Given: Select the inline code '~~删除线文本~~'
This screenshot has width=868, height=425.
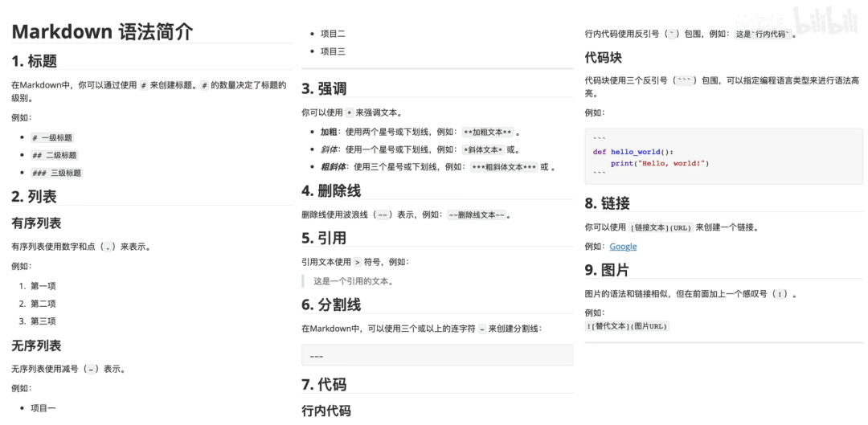Looking at the screenshot, I should [x=477, y=215].
